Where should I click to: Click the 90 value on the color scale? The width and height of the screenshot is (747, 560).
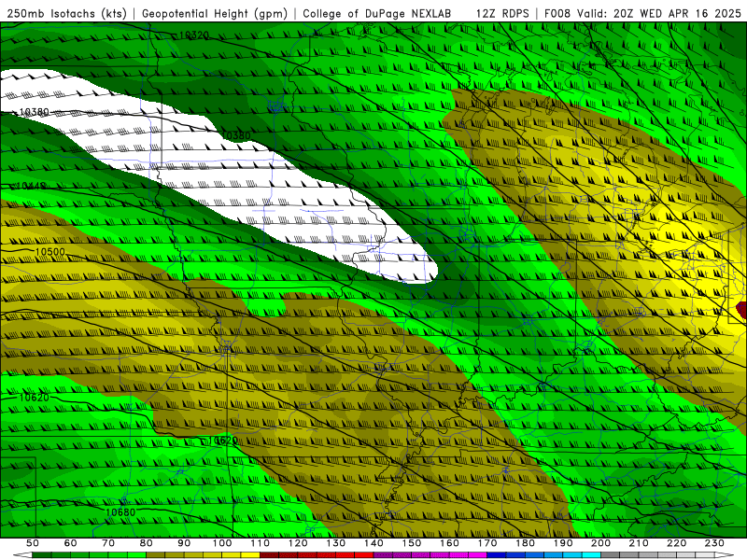click(184, 543)
